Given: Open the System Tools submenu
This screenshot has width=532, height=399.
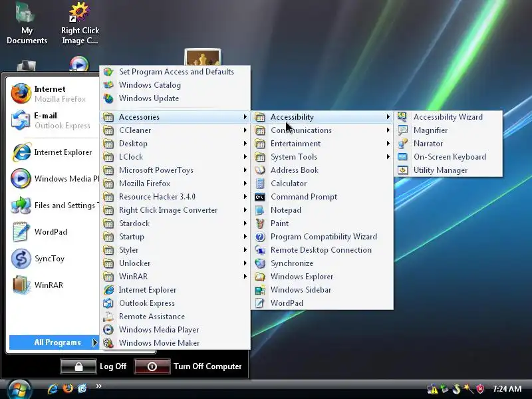Looking at the screenshot, I should [x=322, y=157].
